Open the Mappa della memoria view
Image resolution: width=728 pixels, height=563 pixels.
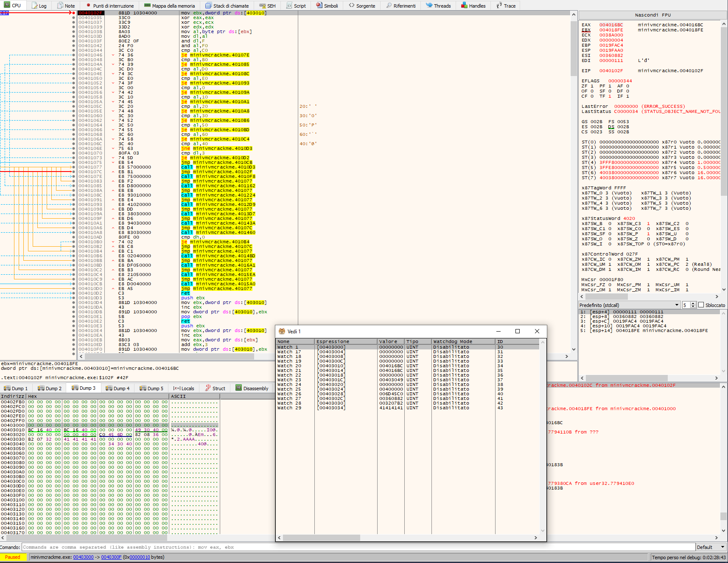pos(169,6)
